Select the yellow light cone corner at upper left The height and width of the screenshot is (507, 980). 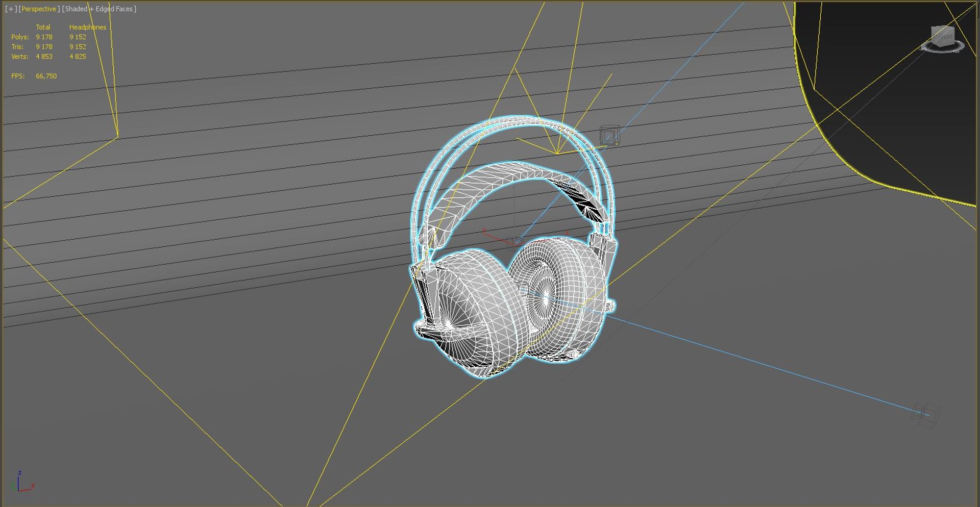[x=117, y=137]
